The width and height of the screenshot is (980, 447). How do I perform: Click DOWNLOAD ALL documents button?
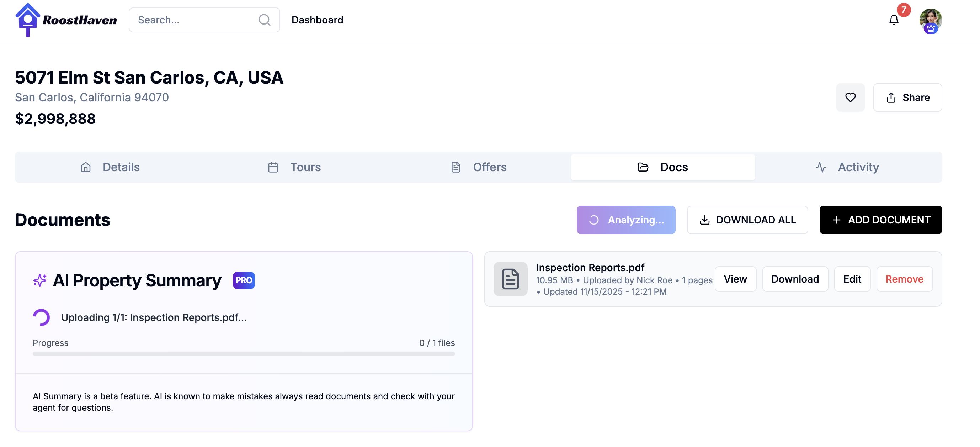pos(747,220)
